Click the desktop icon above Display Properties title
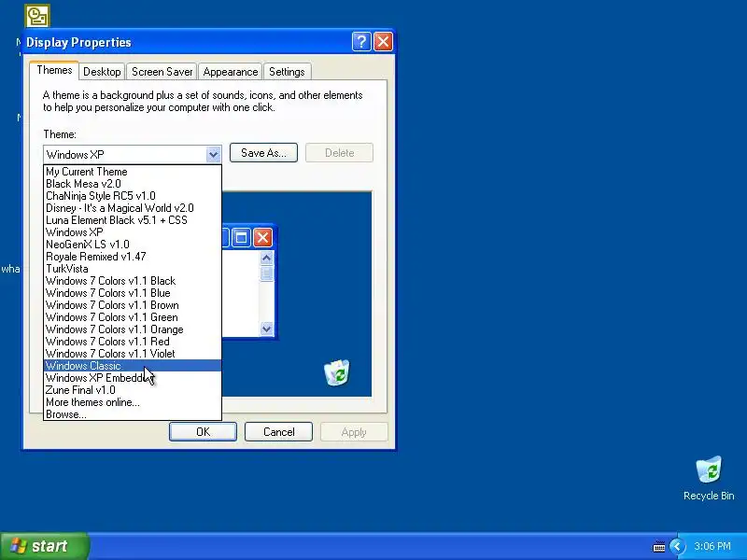This screenshot has height=560, width=747. (37, 16)
